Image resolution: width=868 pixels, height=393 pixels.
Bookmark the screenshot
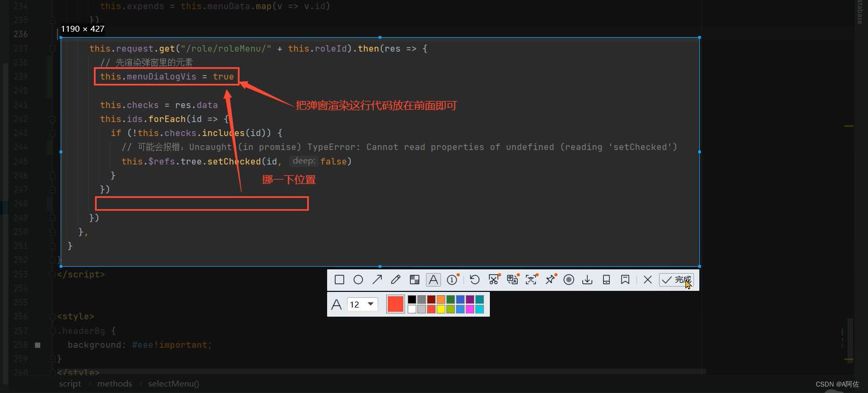pos(625,280)
